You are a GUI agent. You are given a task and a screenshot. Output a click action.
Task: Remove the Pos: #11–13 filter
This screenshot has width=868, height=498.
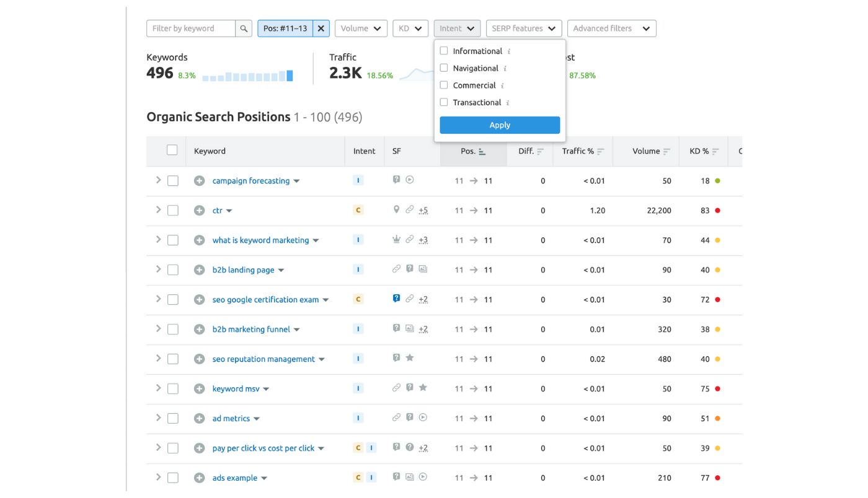pyautogui.click(x=321, y=28)
